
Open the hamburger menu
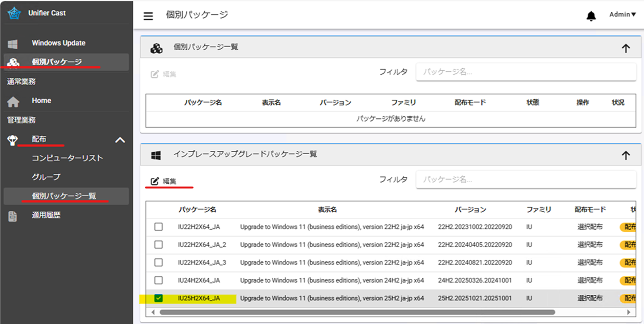click(148, 16)
